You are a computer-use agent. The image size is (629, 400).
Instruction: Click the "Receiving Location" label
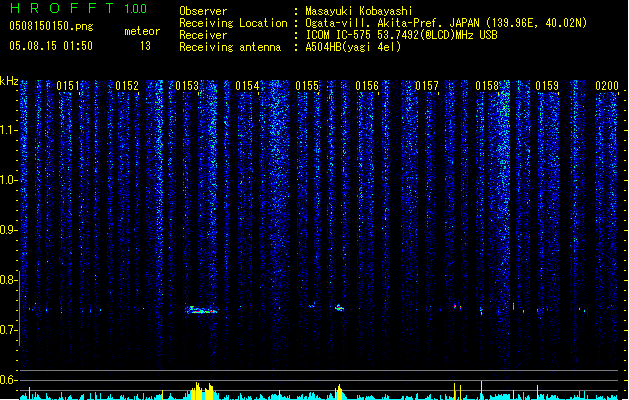click(x=233, y=23)
